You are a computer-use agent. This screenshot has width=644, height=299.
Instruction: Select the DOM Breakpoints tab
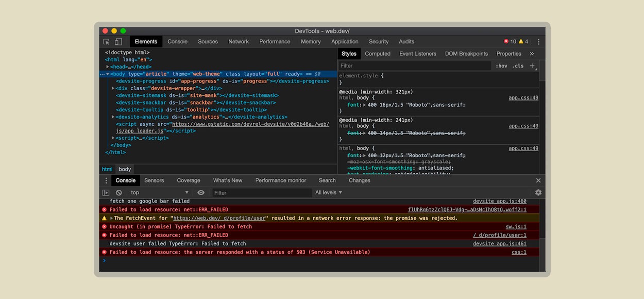[x=466, y=54]
